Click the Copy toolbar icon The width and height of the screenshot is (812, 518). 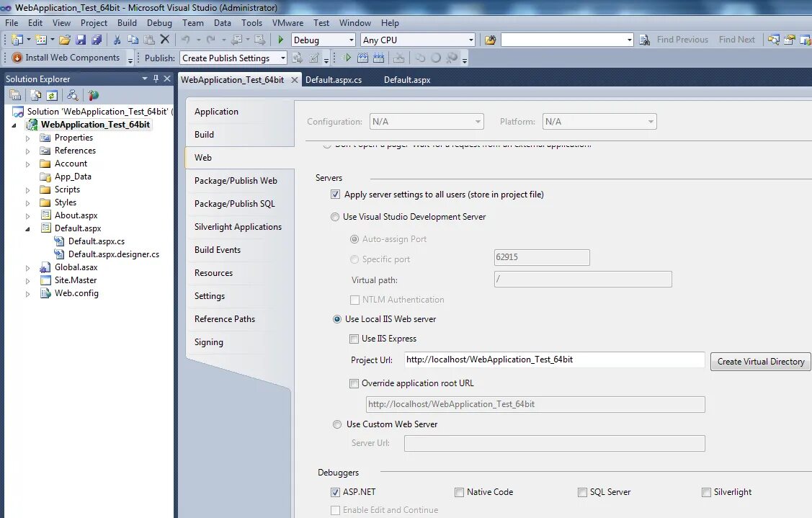click(x=133, y=40)
